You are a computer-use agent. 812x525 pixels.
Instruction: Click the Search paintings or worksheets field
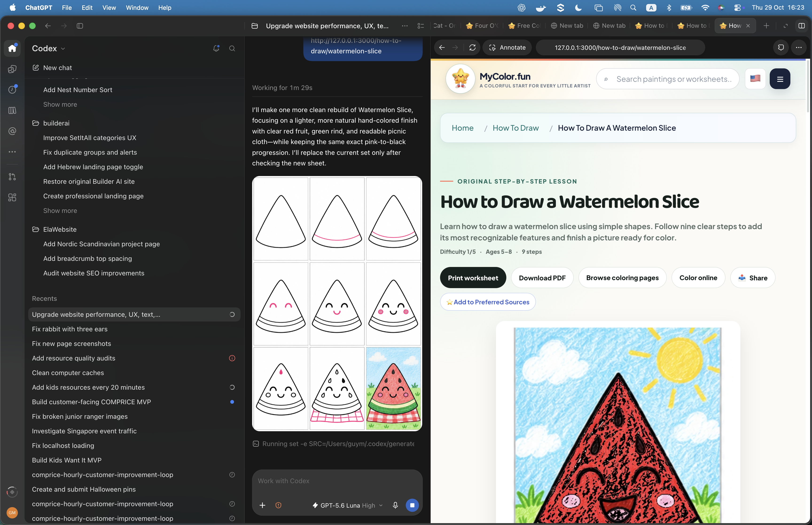[668, 79]
